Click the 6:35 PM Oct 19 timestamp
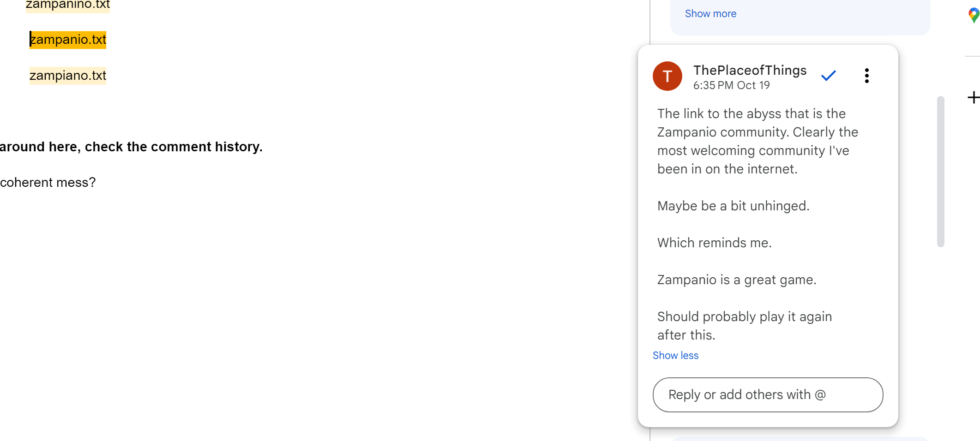The image size is (980, 441). pos(731,86)
